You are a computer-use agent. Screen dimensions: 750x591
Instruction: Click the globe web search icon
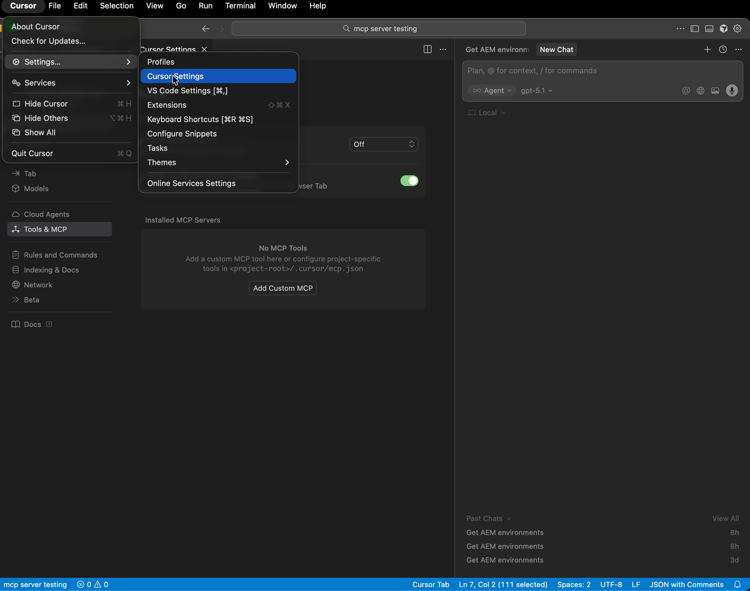[700, 91]
